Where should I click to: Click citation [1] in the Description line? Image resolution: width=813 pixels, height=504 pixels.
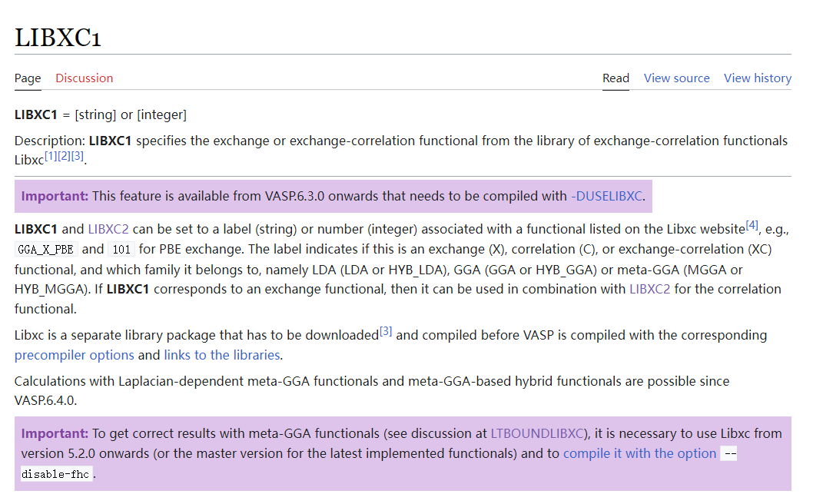[x=51, y=156]
